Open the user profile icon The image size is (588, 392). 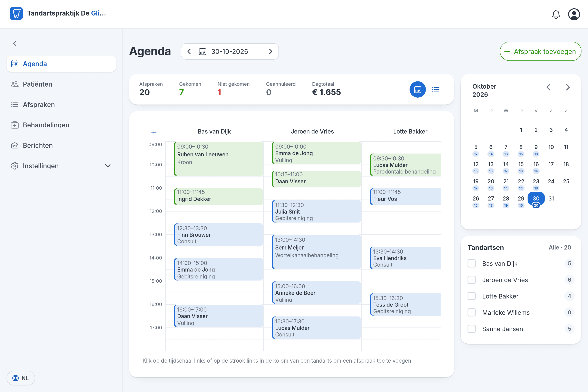[x=574, y=14]
